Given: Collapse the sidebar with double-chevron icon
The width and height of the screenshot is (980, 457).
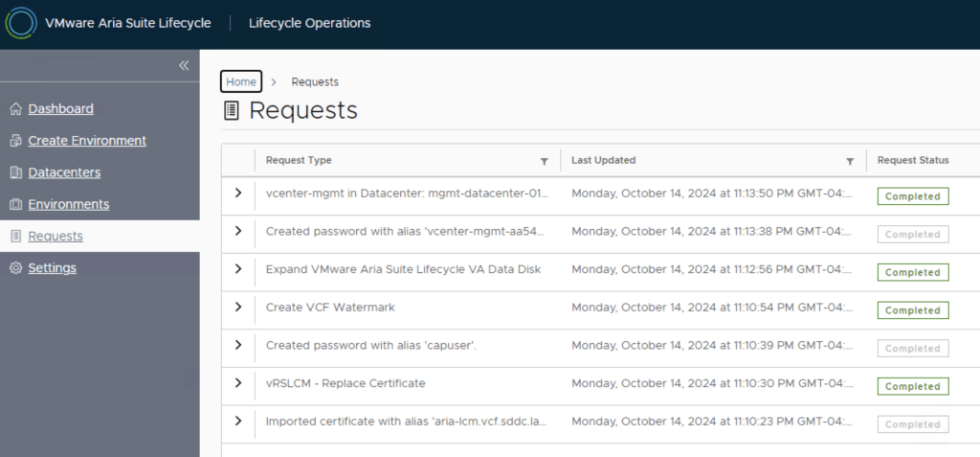Looking at the screenshot, I should click(x=184, y=65).
